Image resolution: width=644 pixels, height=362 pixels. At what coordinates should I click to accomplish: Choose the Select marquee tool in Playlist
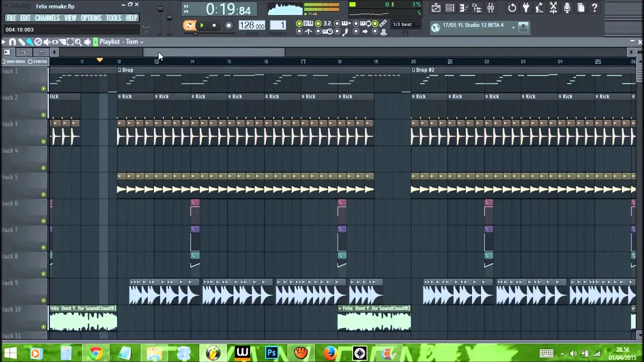70,42
